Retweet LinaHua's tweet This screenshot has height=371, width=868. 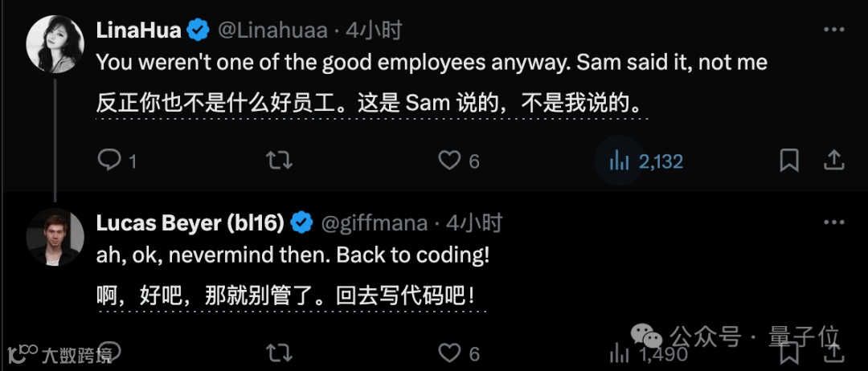(279, 161)
